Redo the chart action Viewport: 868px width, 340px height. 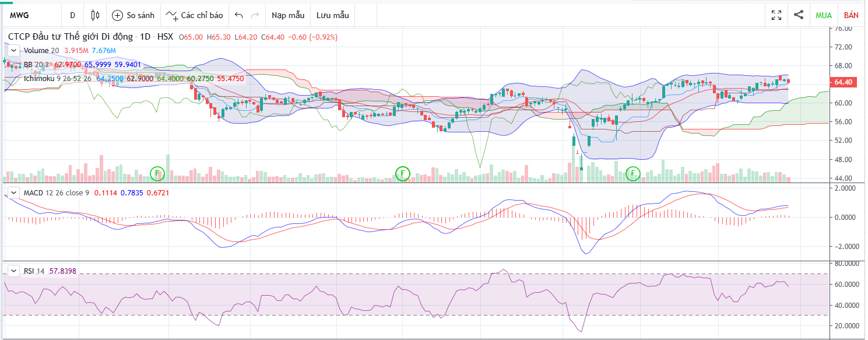255,15
